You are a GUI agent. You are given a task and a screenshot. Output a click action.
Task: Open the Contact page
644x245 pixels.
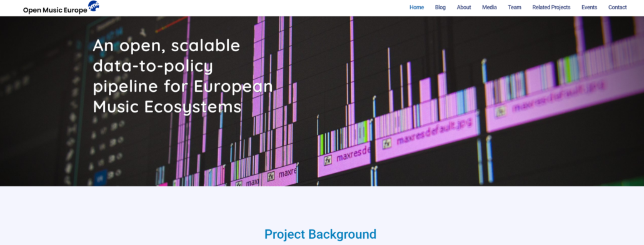click(617, 7)
